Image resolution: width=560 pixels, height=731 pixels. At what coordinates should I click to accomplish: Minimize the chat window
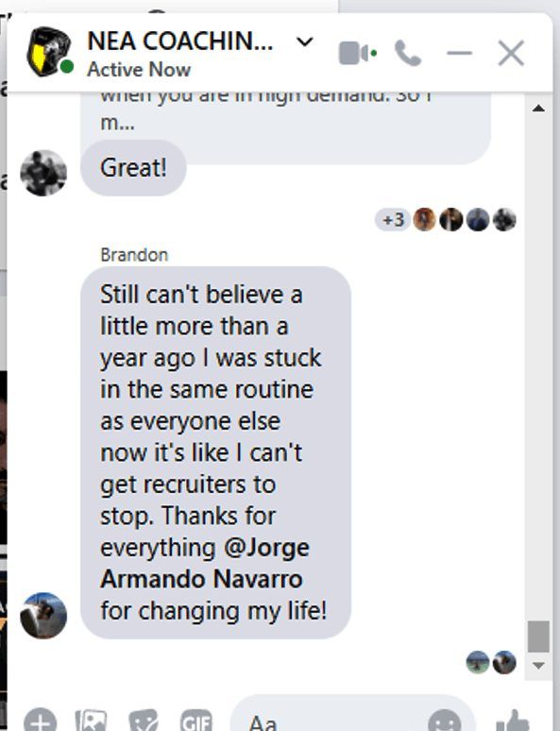(x=460, y=53)
